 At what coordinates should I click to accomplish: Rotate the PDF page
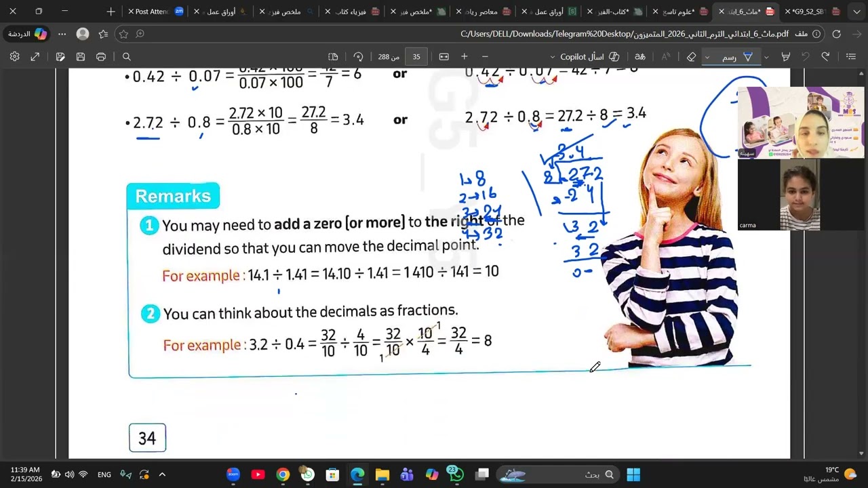point(358,57)
